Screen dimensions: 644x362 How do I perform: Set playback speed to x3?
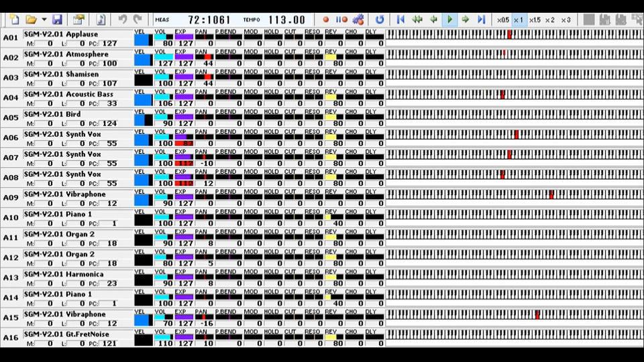coord(566,19)
